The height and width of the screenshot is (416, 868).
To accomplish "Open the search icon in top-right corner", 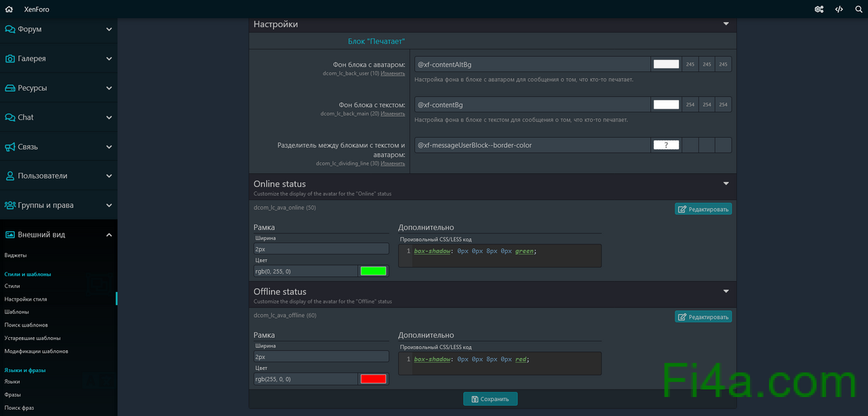I will [x=859, y=10].
